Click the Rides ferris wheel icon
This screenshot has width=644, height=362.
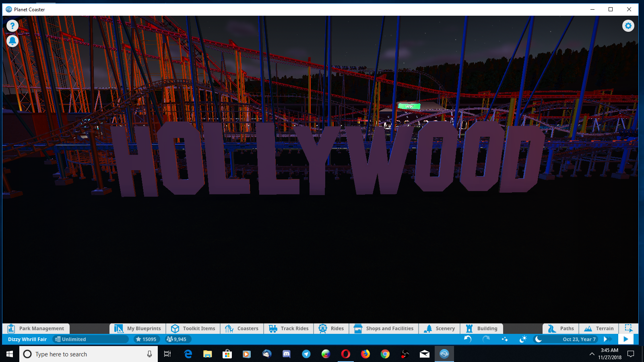tap(322, 328)
